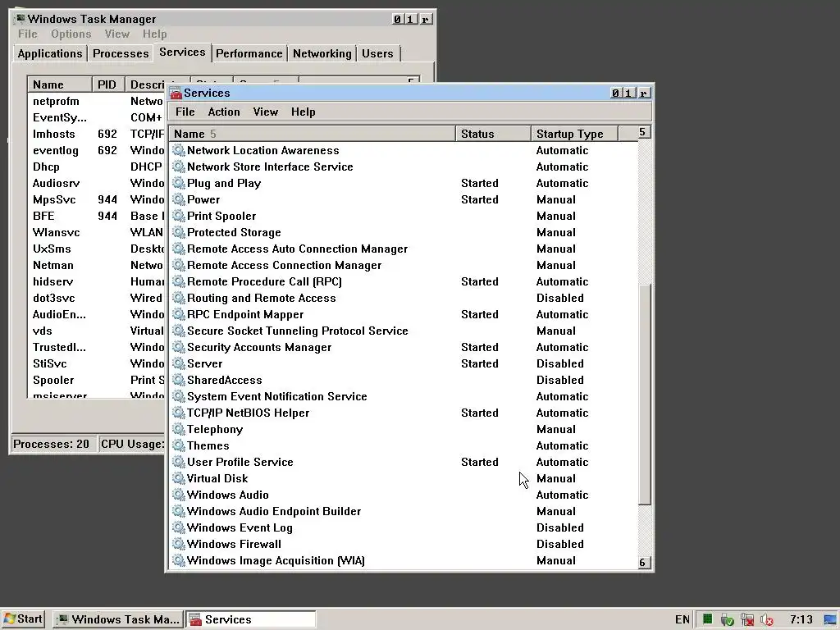840x630 pixels.
Task: Click the Windows Image Acquisition (WIA) gear icon
Action: coord(178,560)
